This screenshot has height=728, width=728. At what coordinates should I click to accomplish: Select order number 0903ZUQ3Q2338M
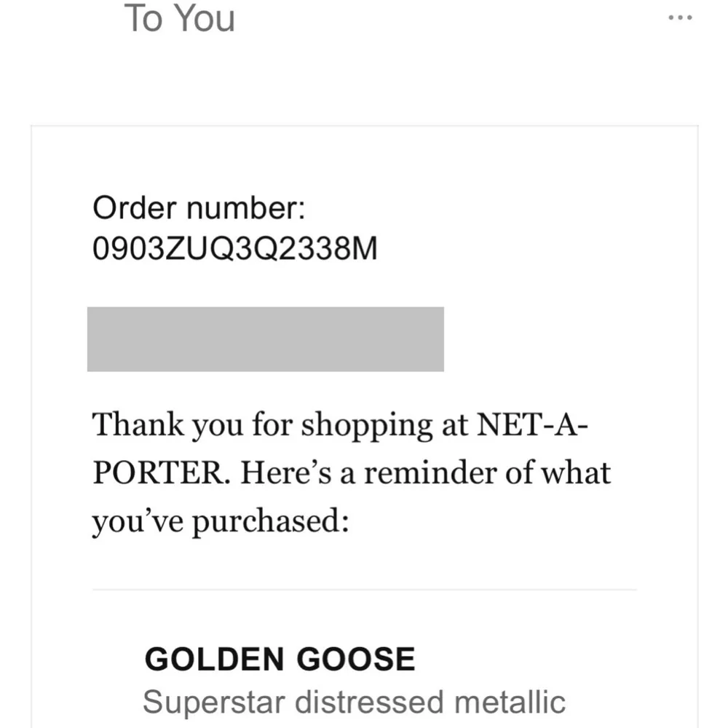(x=235, y=250)
